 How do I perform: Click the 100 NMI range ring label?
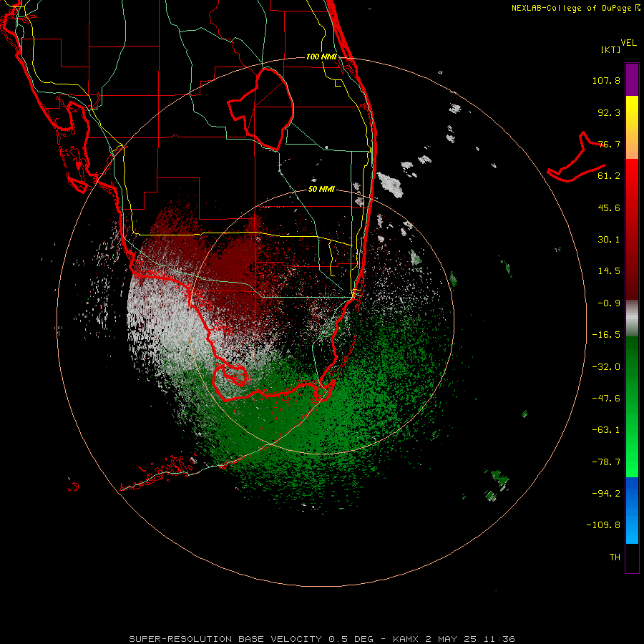point(321,57)
